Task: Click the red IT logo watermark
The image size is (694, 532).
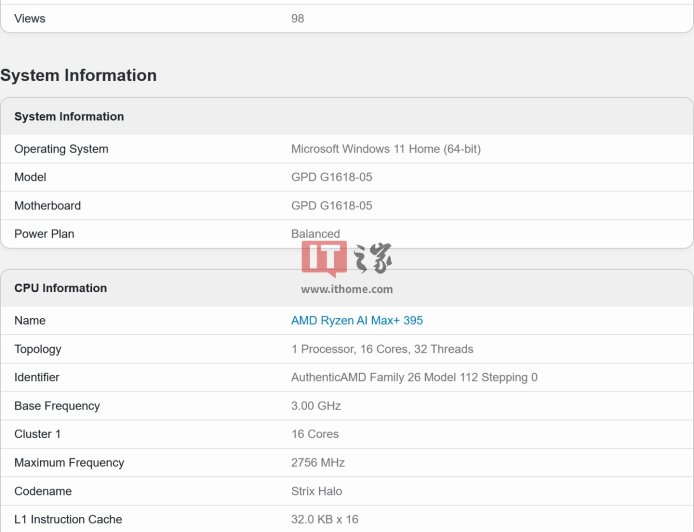Action: (324, 258)
